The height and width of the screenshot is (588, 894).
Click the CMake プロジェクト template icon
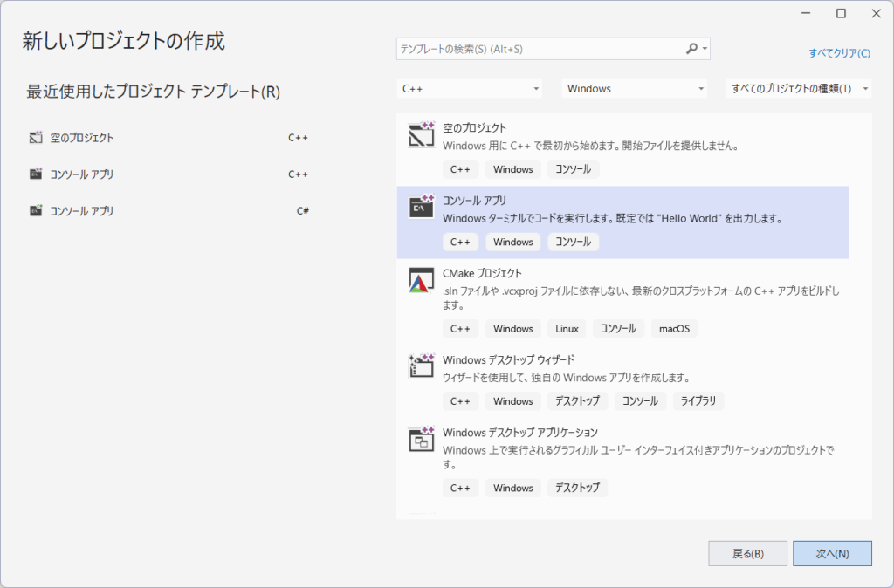point(422,280)
